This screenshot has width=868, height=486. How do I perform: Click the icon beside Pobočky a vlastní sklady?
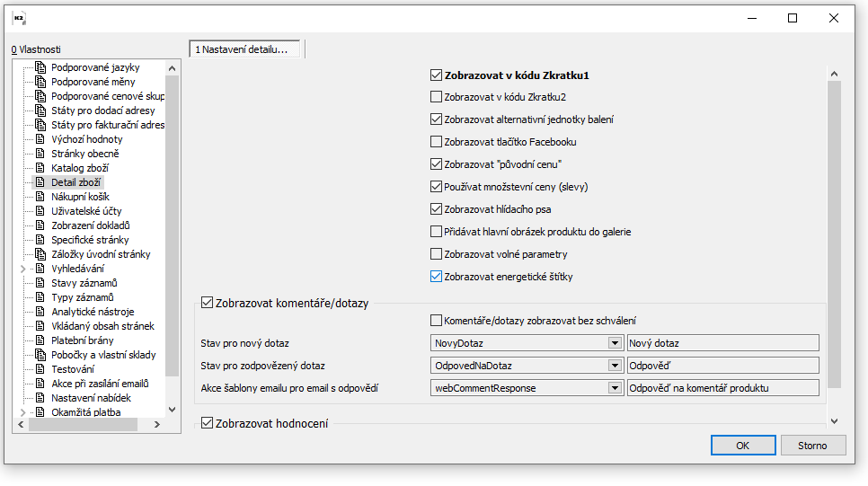click(x=40, y=356)
